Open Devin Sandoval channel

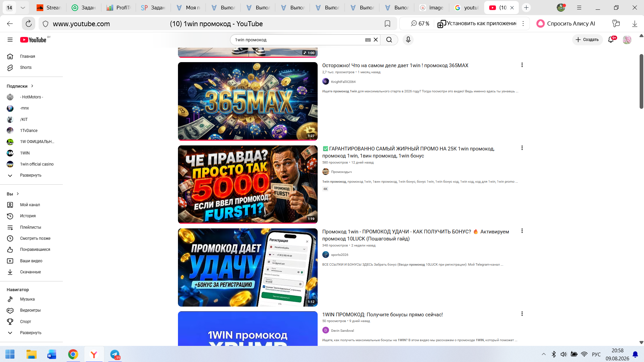tap(342, 330)
